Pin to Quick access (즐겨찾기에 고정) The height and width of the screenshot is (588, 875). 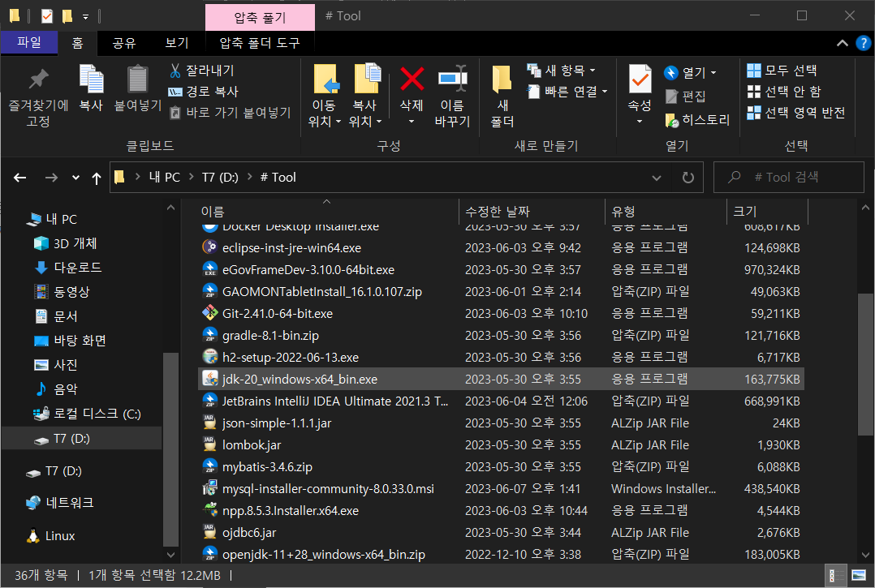[38, 97]
